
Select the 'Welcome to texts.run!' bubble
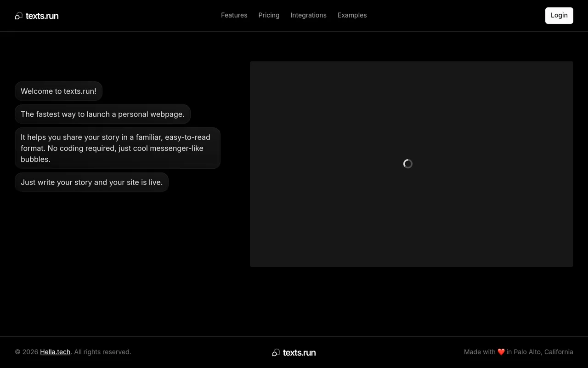coord(58,91)
